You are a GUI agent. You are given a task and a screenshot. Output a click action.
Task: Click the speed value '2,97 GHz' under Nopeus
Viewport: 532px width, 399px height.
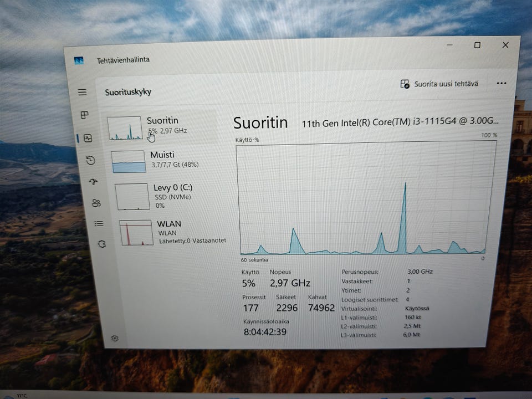pos(290,283)
